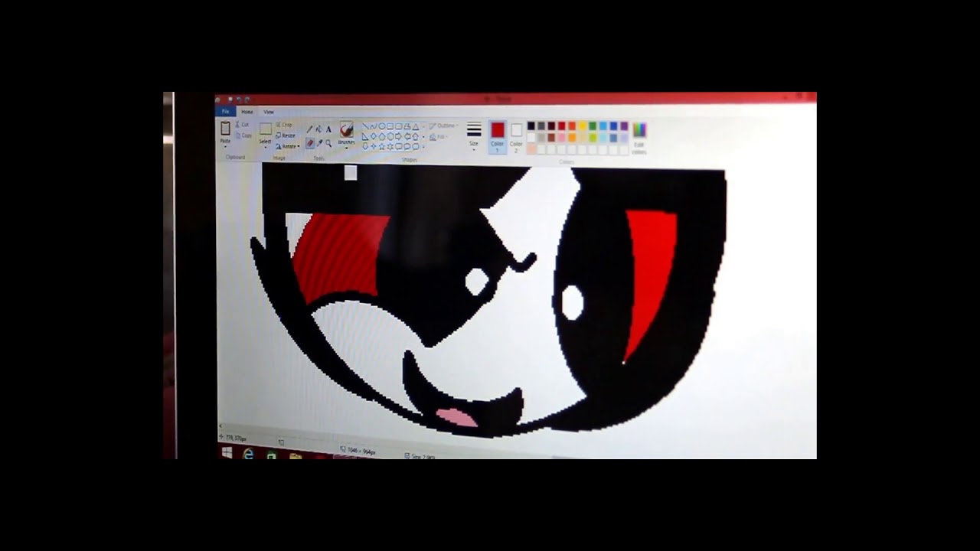This screenshot has width=980, height=551.
Task: Click left arrow of horizontal scrollbar
Action: pos(220,426)
